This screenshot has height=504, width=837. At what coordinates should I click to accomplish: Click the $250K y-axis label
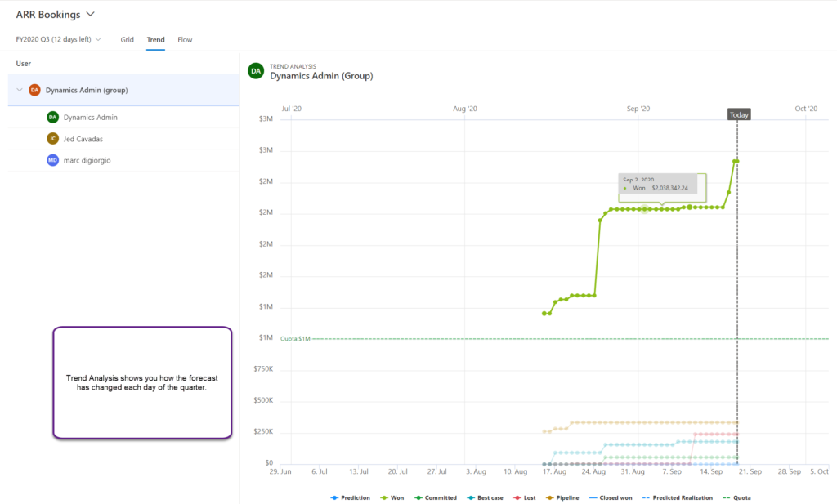pyautogui.click(x=263, y=431)
